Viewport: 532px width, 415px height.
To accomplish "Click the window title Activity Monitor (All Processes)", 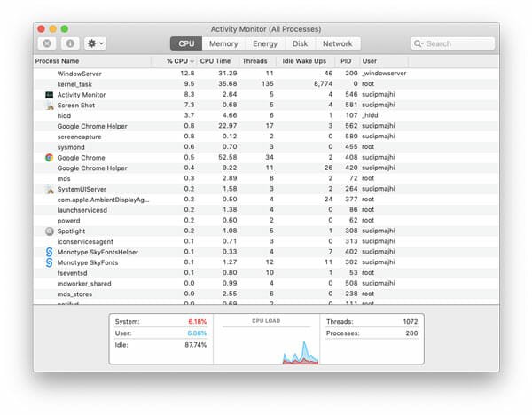I will click(266, 29).
